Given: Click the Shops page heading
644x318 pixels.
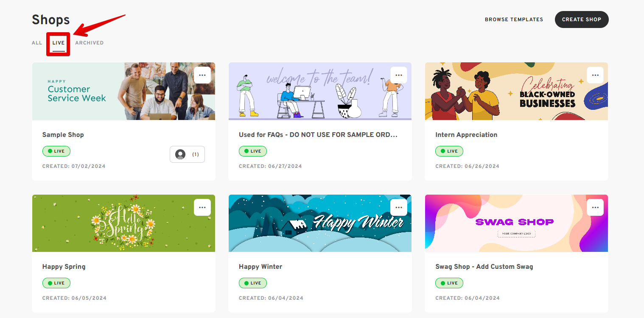Looking at the screenshot, I should click(x=51, y=20).
